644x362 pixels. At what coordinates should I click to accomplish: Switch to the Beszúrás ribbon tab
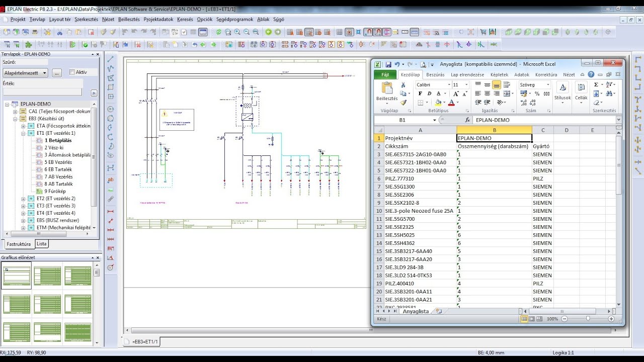[435, 74]
